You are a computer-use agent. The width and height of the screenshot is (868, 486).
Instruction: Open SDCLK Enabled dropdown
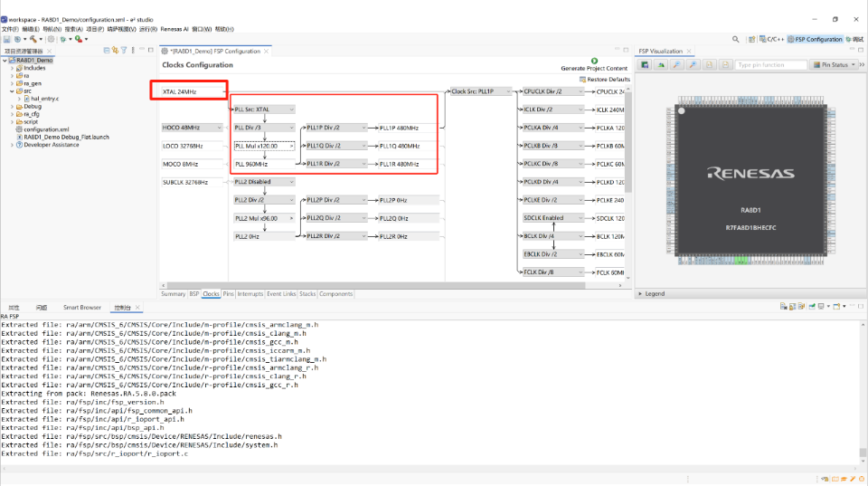pos(553,218)
